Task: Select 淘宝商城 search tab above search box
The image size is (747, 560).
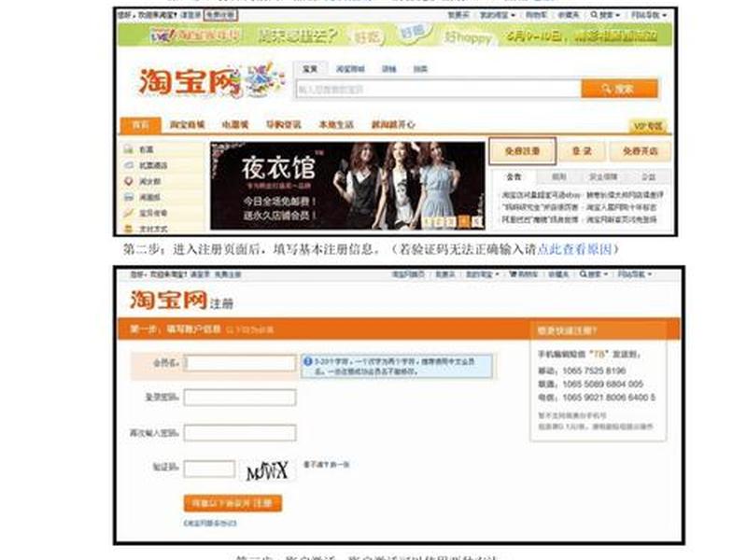Action: [350, 69]
